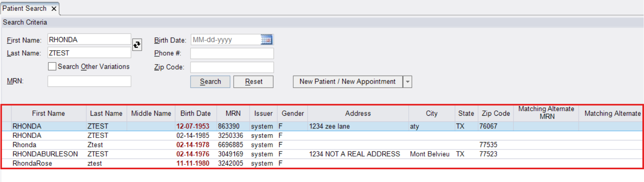Click Matching Alternate MRN column header
This screenshot has height=182, width=644.
[x=546, y=113]
